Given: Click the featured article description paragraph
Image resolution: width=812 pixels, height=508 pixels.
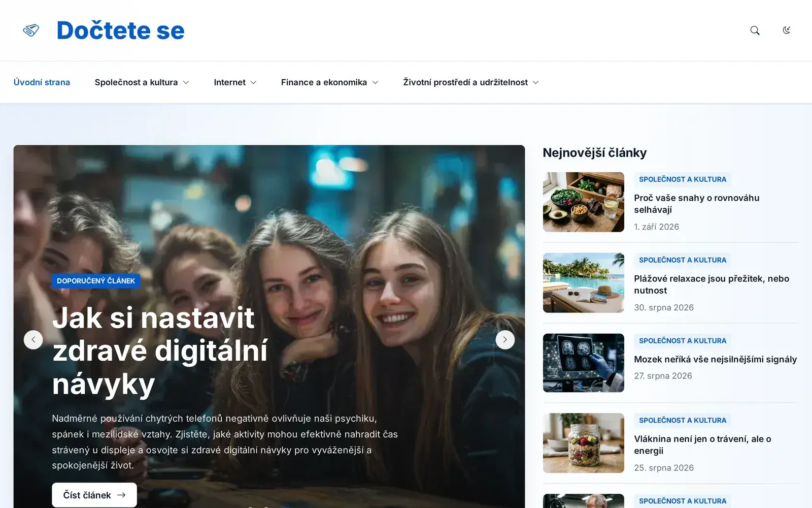Looking at the screenshot, I should pyautogui.click(x=225, y=442).
